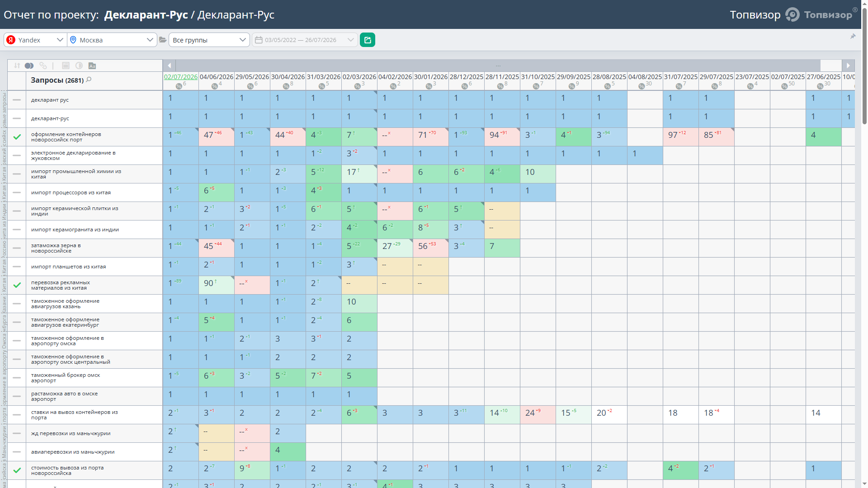Click the 27/06/2025 date column header
Image resolution: width=868 pixels, height=488 pixels.
tap(824, 77)
